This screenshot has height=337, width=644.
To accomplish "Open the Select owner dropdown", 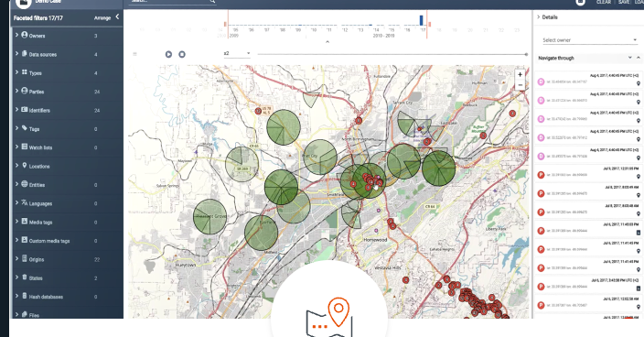I will coord(589,40).
